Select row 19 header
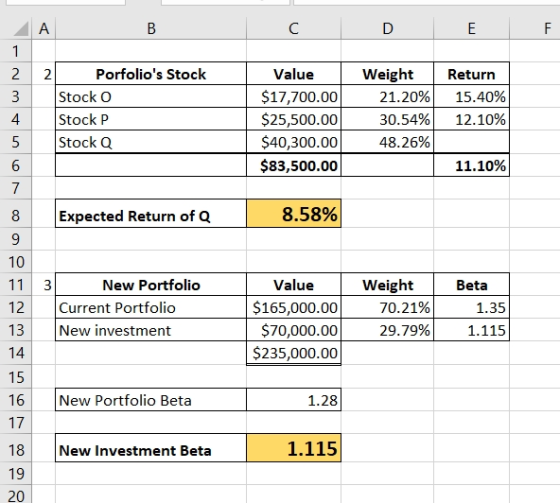Image resolution: width=560 pixels, height=503 pixels. click(15, 474)
